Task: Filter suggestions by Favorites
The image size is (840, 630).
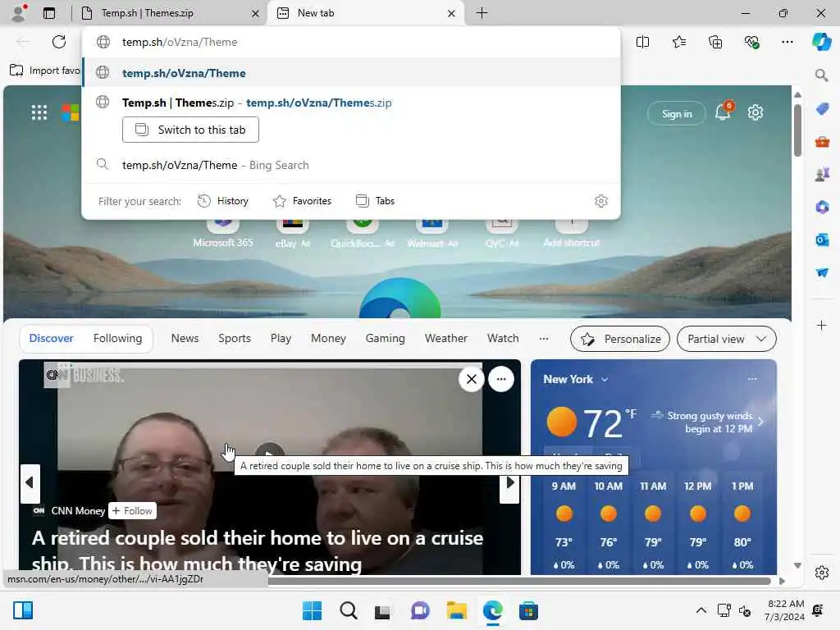Action: 302,201
